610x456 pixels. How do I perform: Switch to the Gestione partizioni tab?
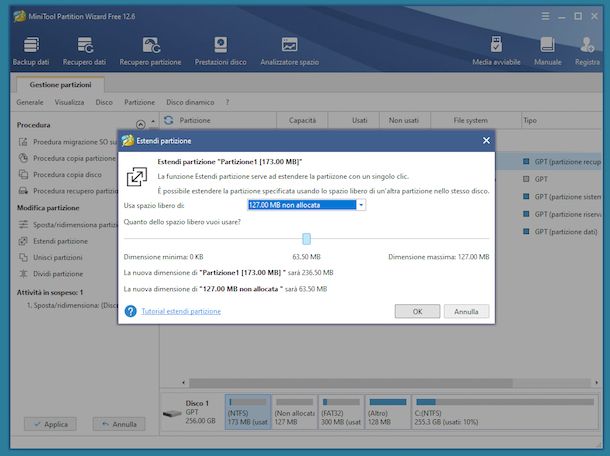(60, 84)
